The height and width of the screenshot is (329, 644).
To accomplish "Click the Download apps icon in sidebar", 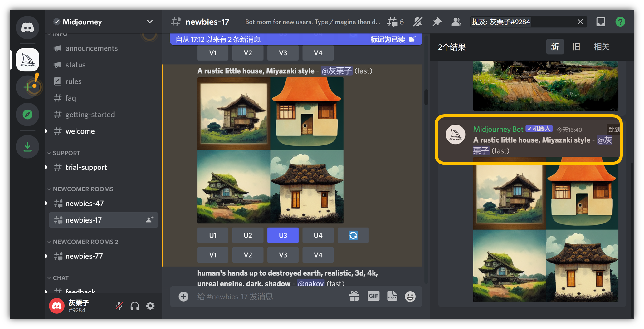I will pyautogui.click(x=27, y=147).
